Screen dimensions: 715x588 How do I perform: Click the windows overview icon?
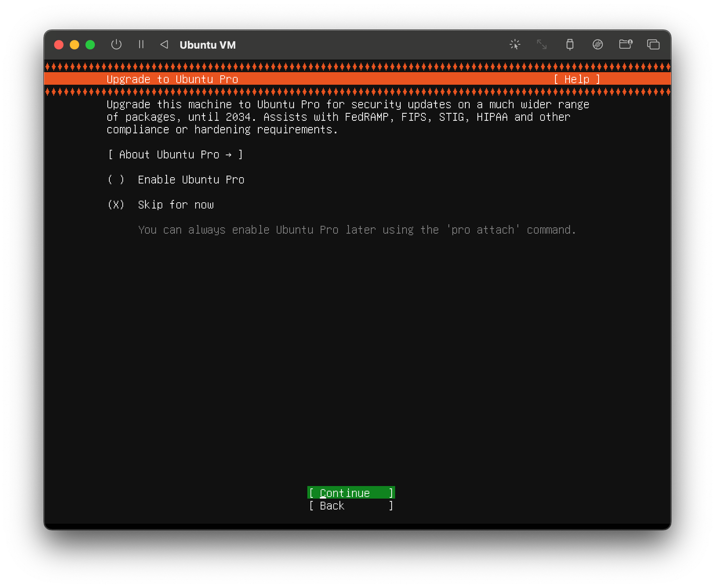click(x=654, y=44)
